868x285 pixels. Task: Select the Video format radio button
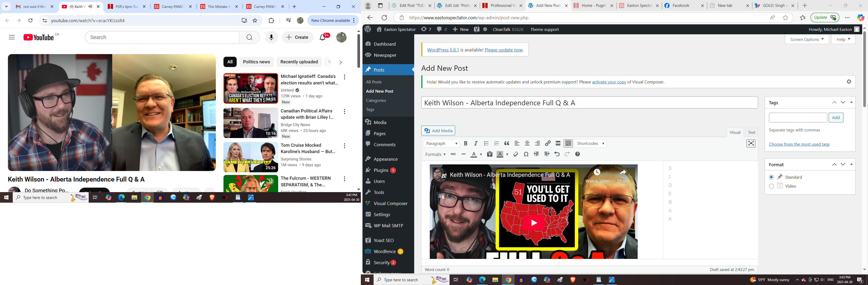(771, 186)
